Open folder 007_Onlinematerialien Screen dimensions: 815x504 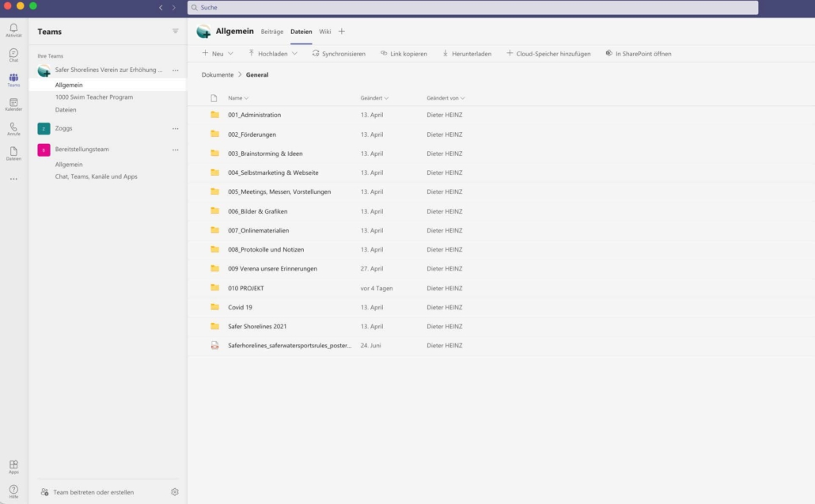[258, 230]
